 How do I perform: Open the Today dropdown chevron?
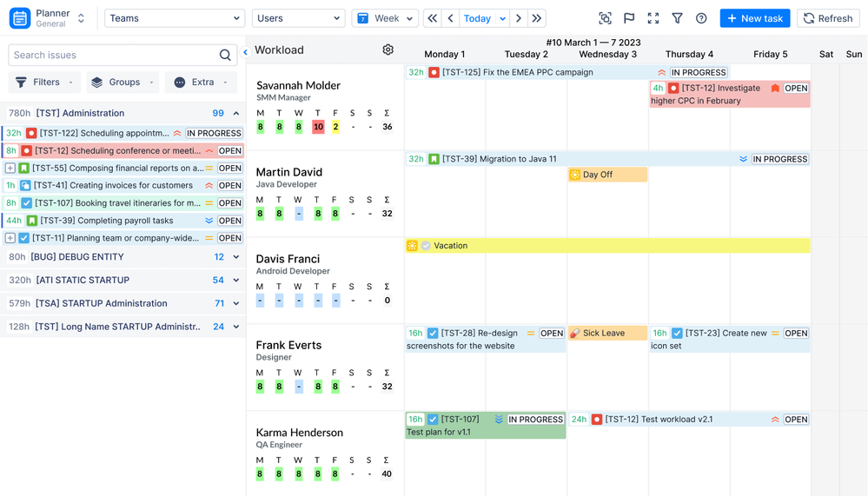[503, 18]
